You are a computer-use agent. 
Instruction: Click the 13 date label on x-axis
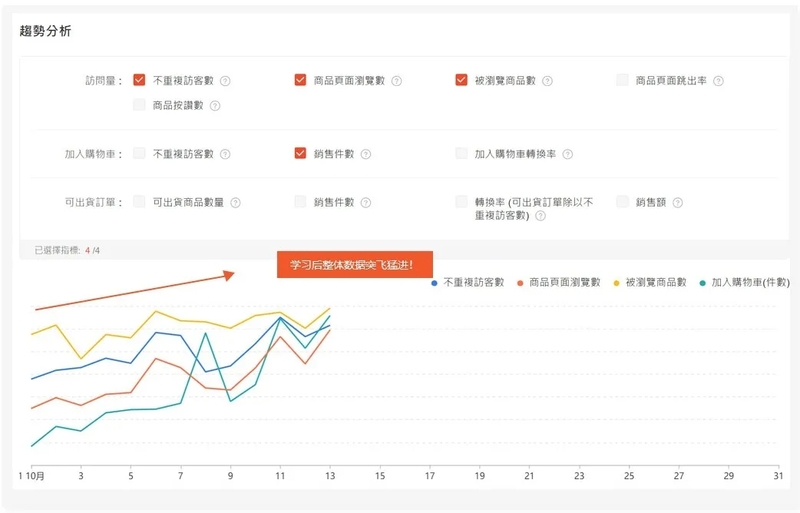pos(330,476)
